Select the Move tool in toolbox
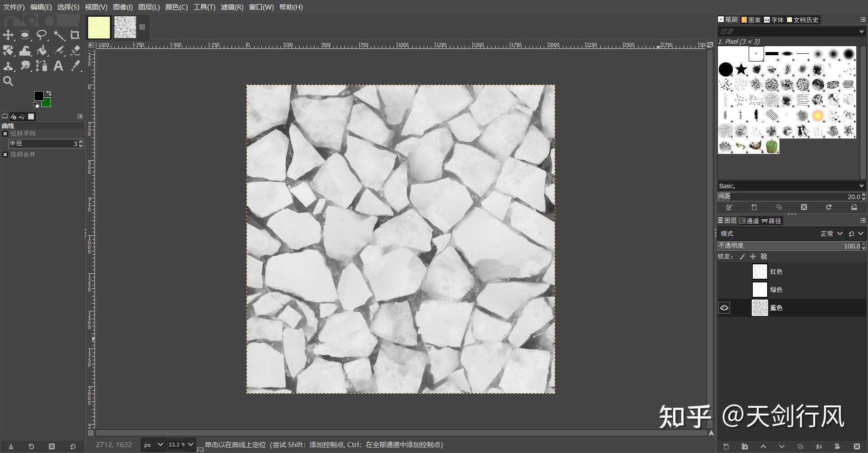Viewport: 868px width, 453px height. tap(8, 35)
